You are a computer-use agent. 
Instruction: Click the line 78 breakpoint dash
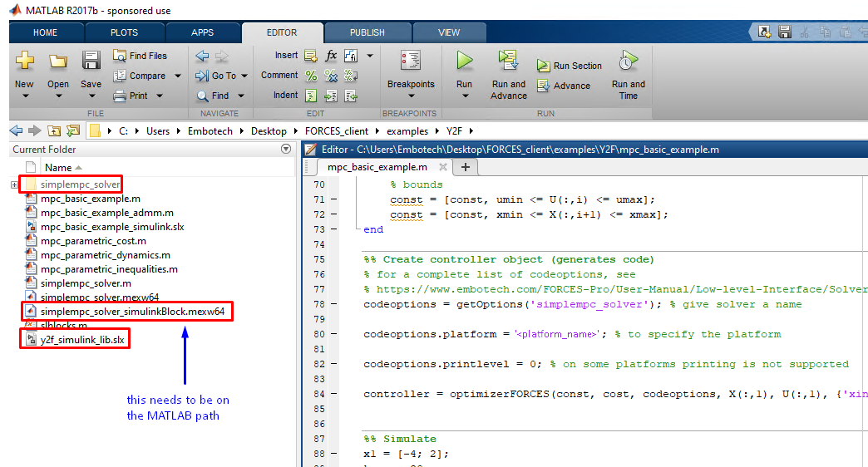333,304
